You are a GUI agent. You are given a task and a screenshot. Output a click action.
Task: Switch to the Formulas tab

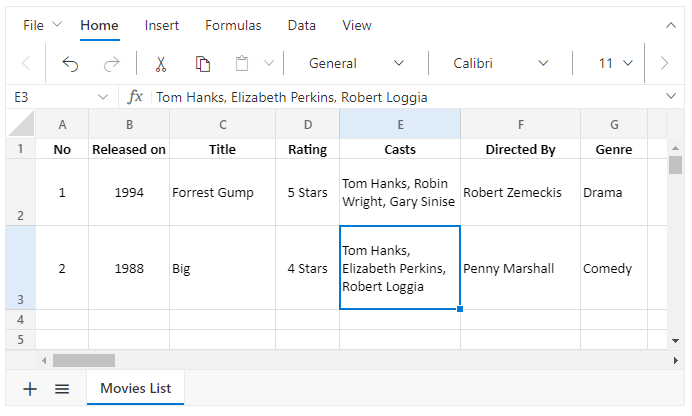233,25
